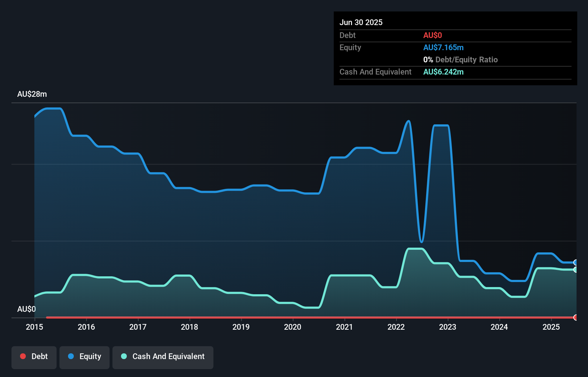Toggle the Debt series visibility
Screen dimensions: 588x377
tap(34, 357)
